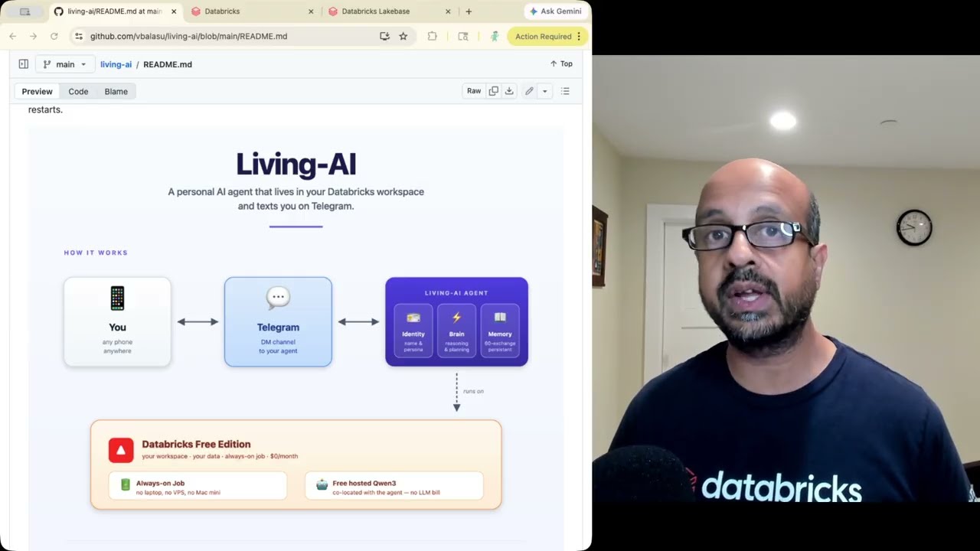The image size is (980, 551).
Task: Close the living-ai README tab
Action: (174, 11)
